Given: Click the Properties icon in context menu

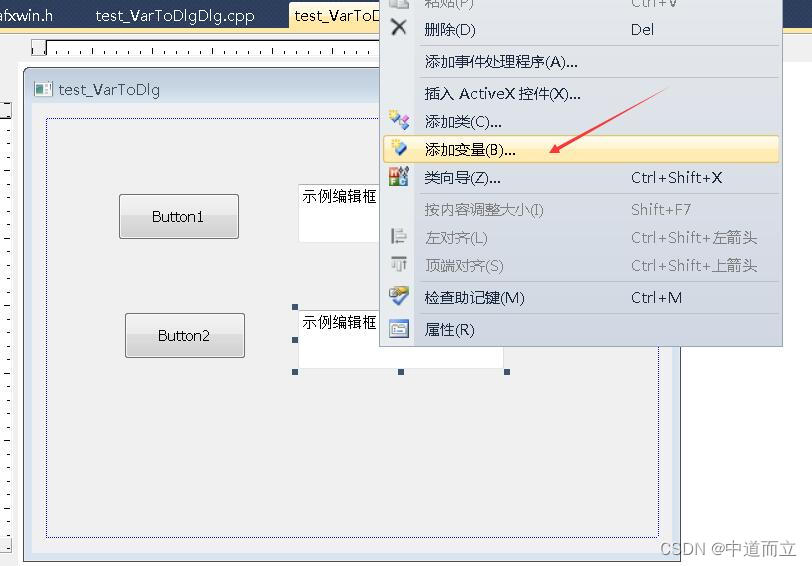Looking at the screenshot, I should [399, 329].
